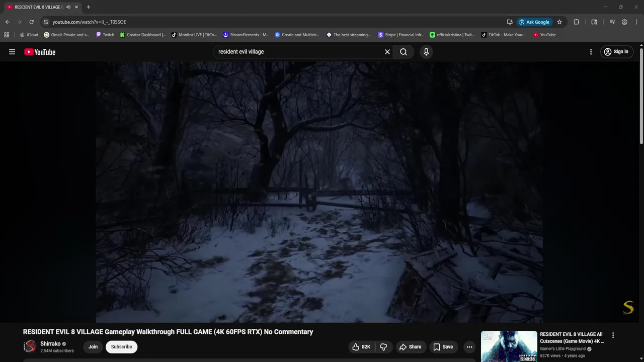This screenshot has width=644, height=362.
Task: Toggle the side panel icon in toolbar
Action: point(594,22)
